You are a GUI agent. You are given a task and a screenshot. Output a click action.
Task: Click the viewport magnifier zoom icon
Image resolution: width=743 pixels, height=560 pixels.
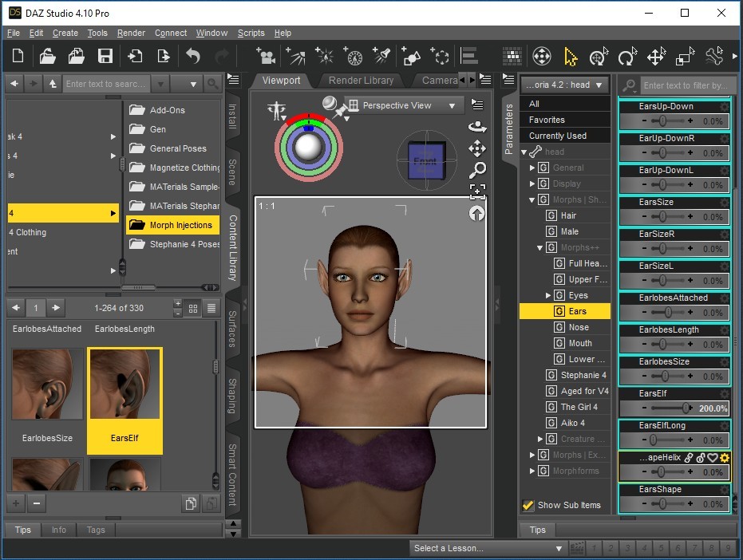(477, 170)
